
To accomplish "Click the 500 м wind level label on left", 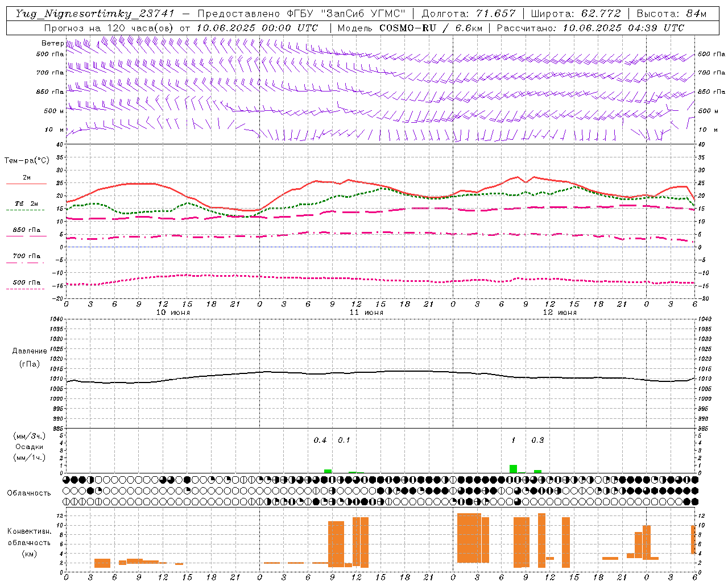I will pos(55,111).
